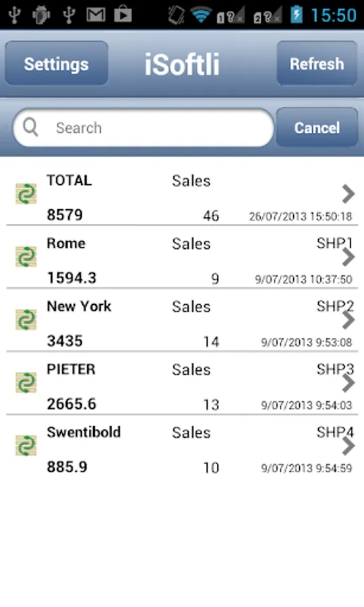Tap the sync icon next to New York
The height and width of the screenshot is (607, 364).
coord(26,320)
